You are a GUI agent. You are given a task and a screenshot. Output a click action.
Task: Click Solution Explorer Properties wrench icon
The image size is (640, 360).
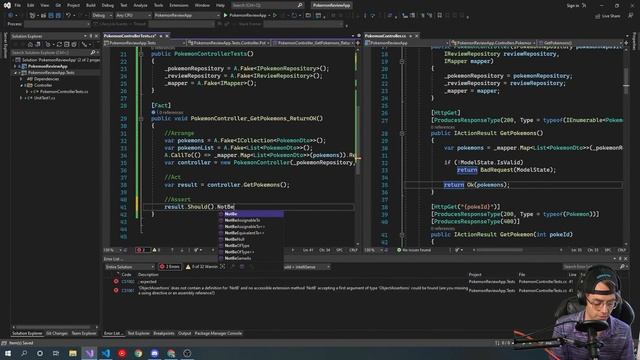click(84, 44)
